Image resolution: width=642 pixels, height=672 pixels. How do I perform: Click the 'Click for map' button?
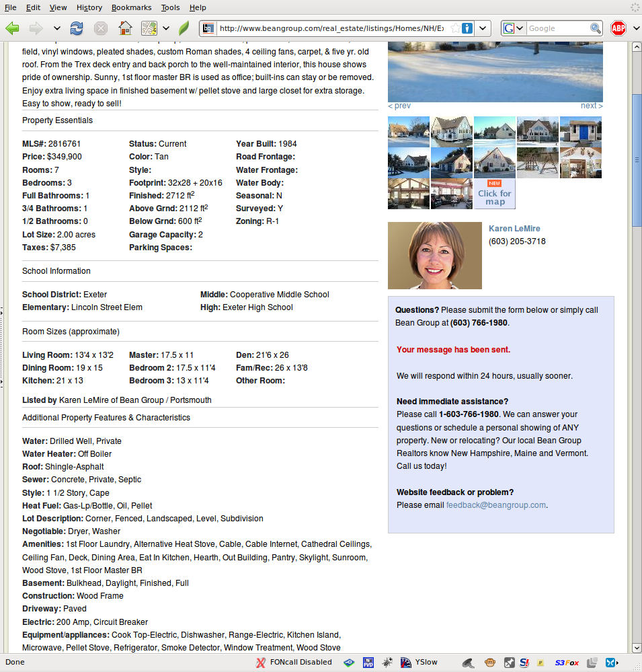click(495, 194)
